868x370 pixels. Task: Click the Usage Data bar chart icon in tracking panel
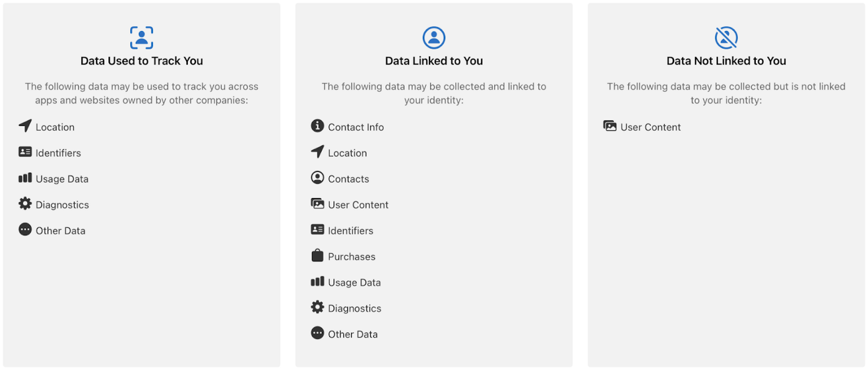25,178
